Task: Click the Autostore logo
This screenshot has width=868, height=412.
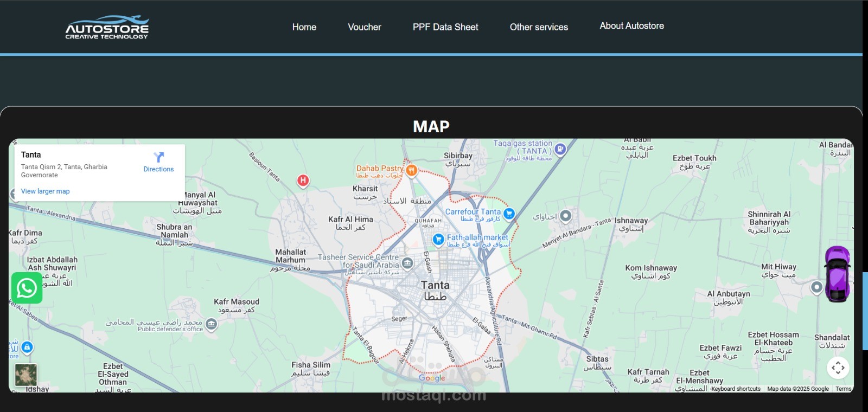Action: 107,27
